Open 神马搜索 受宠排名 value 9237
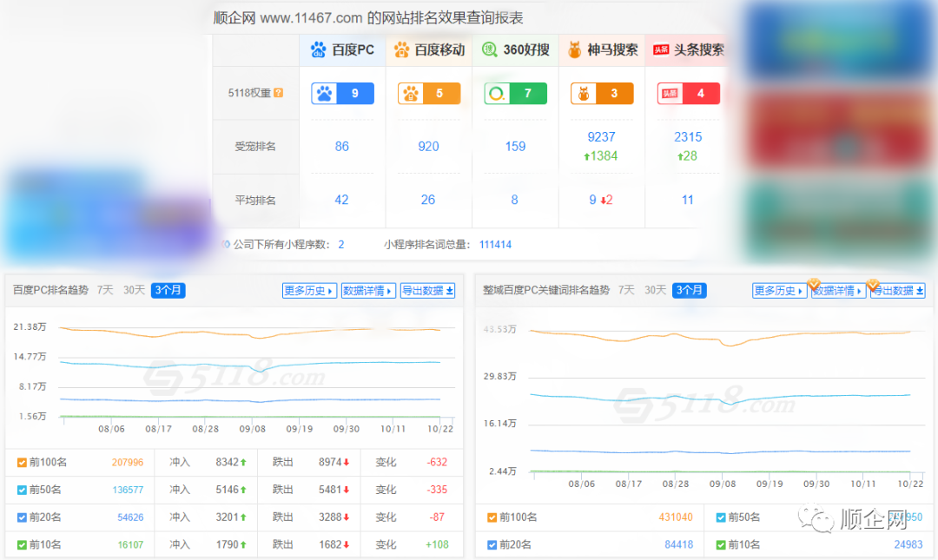 pyautogui.click(x=601, y=137)
